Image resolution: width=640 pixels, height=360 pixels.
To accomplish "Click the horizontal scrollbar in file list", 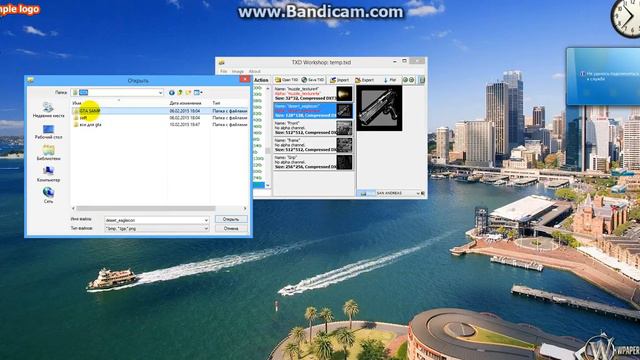I will (145, 208).
